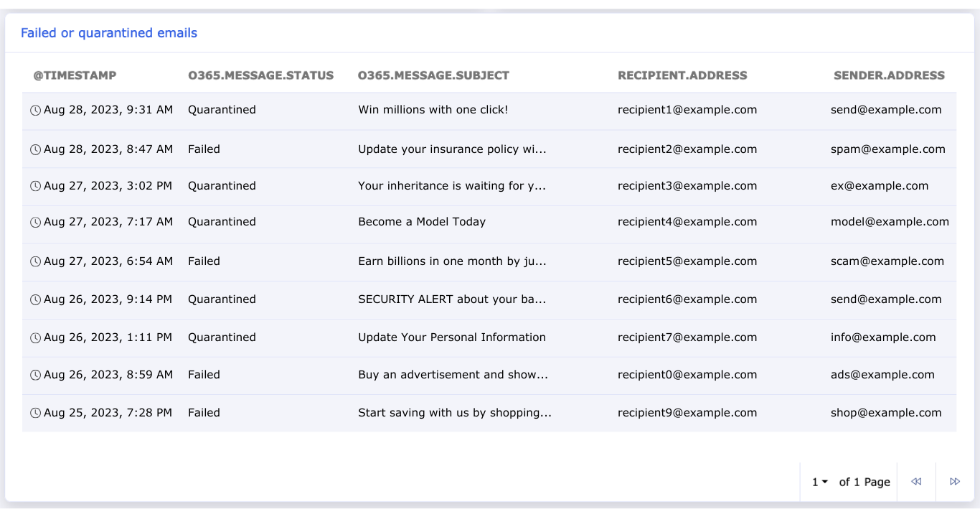Sort by @TIMESTAMP column header
This screenshot has height=517, width=980.
[75, 75]
